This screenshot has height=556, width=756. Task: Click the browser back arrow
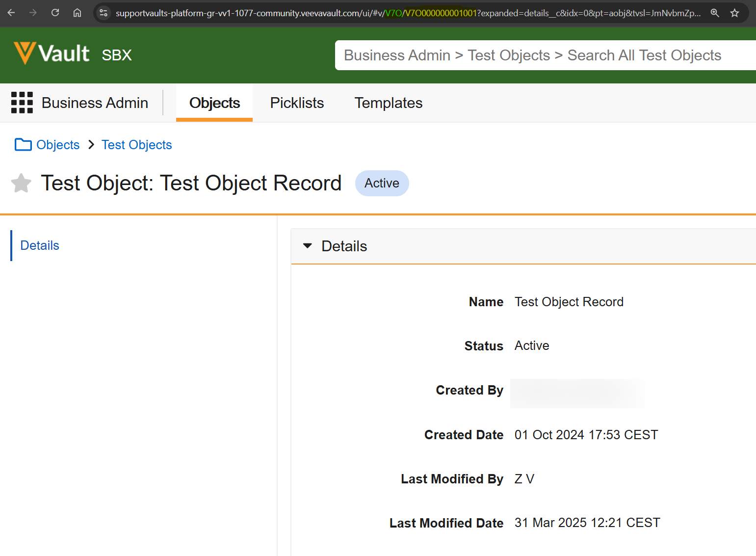[x=11, y=13]
